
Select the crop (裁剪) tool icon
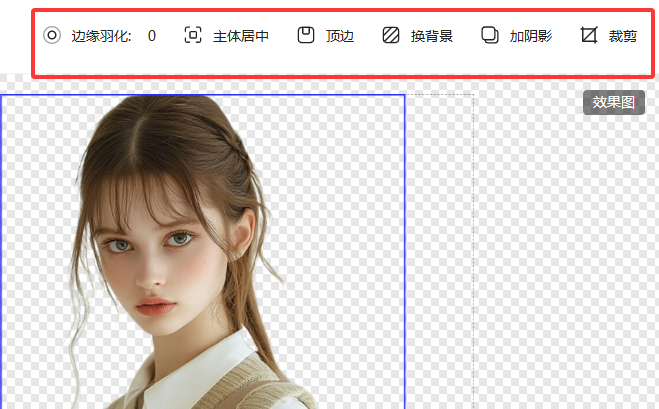[589, 36]
